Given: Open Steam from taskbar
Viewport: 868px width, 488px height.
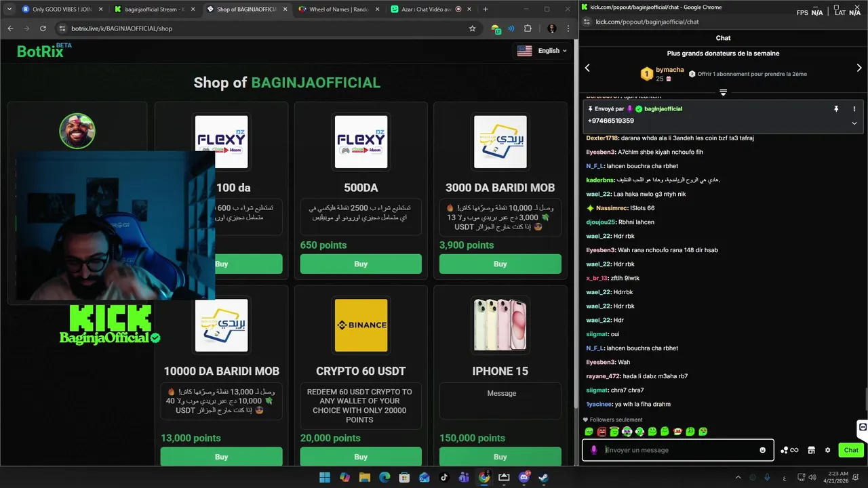Looking at the screenshot, I should 544,477.
